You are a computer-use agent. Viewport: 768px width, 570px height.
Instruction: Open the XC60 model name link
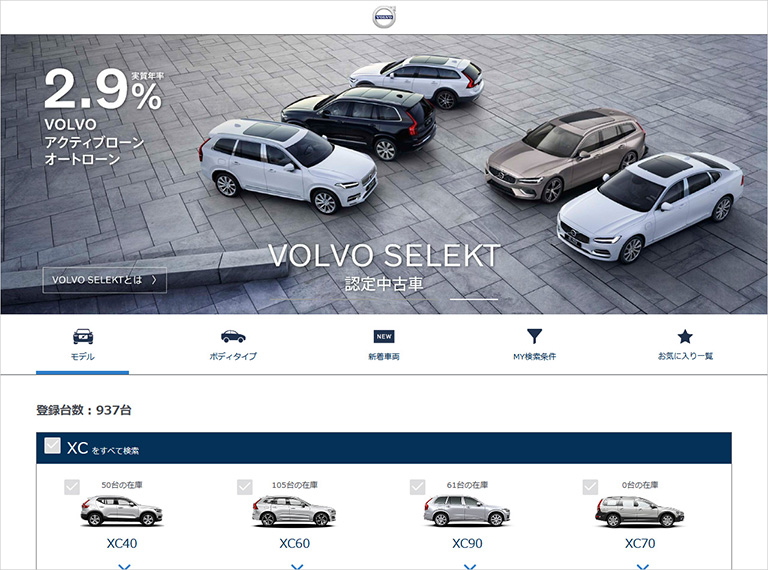coord(294,543)
